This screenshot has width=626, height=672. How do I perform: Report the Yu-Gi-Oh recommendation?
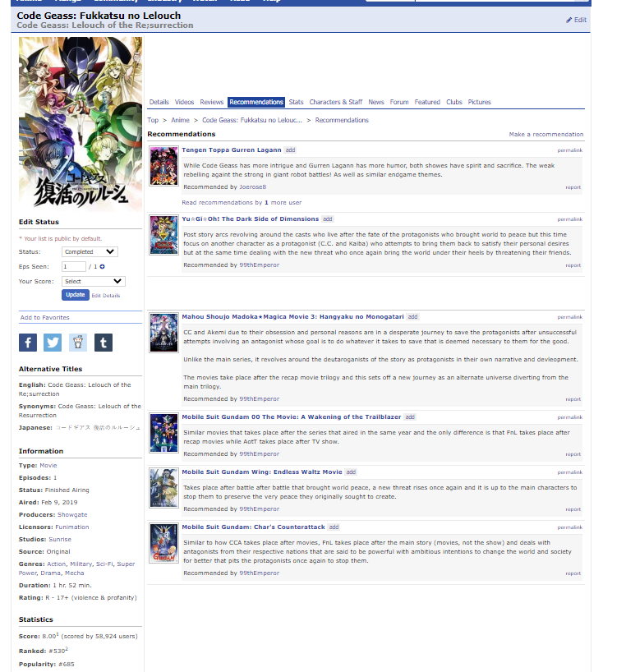[x=573, y=265]
